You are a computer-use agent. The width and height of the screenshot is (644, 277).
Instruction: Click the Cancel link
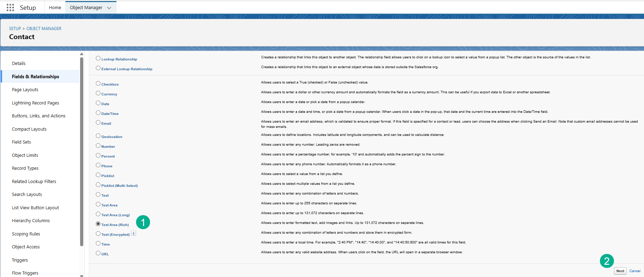tap(635, 271)
